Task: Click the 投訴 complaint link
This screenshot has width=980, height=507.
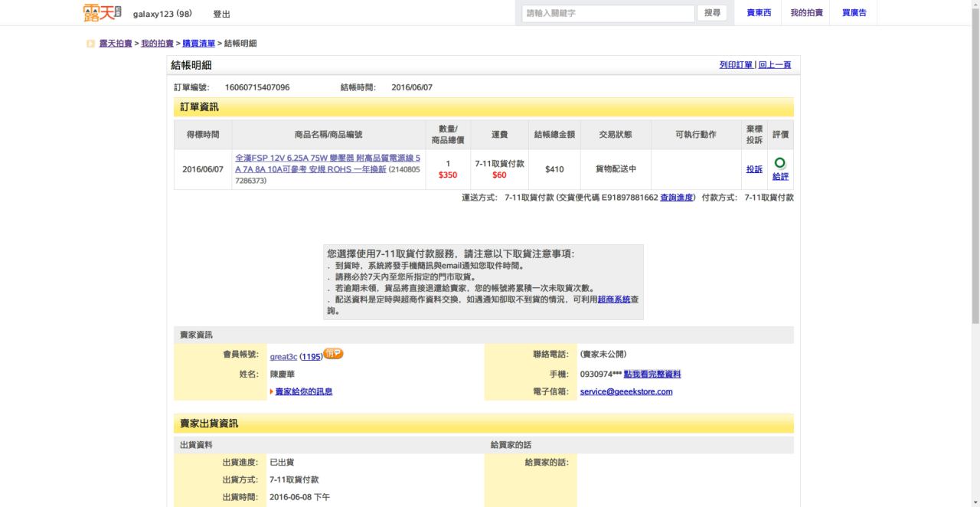Action: 754,169
